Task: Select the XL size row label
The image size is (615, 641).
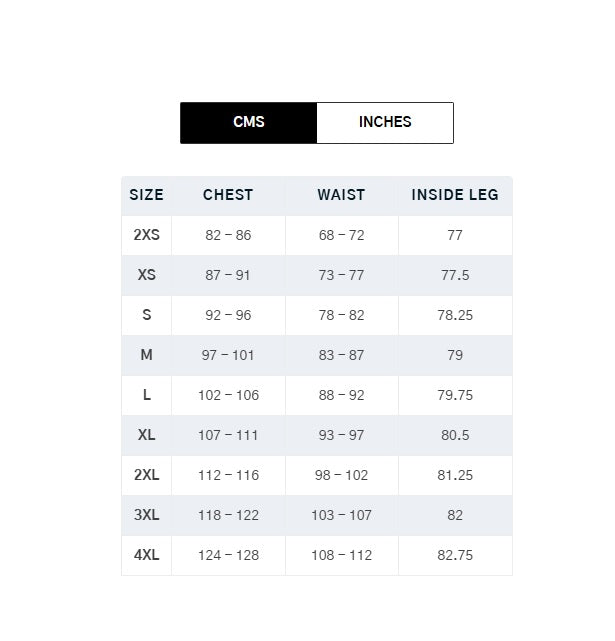Action: (x=146, y=435)
